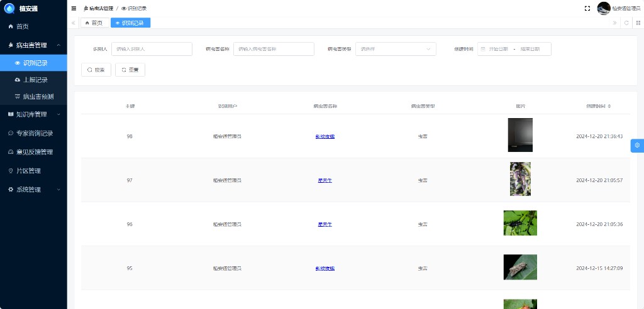Click the 搜索 search button

click(96, 70)
